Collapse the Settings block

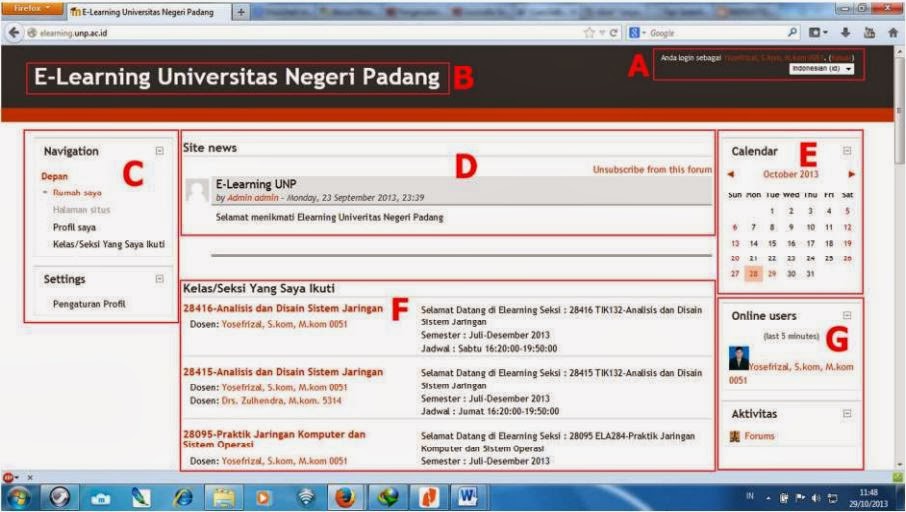(159, 279)
